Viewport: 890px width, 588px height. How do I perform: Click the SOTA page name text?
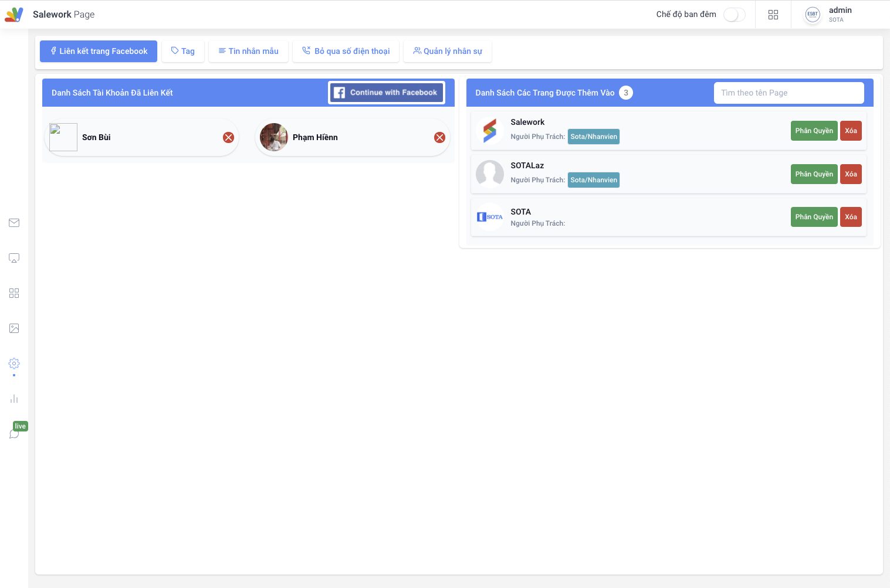520,212
